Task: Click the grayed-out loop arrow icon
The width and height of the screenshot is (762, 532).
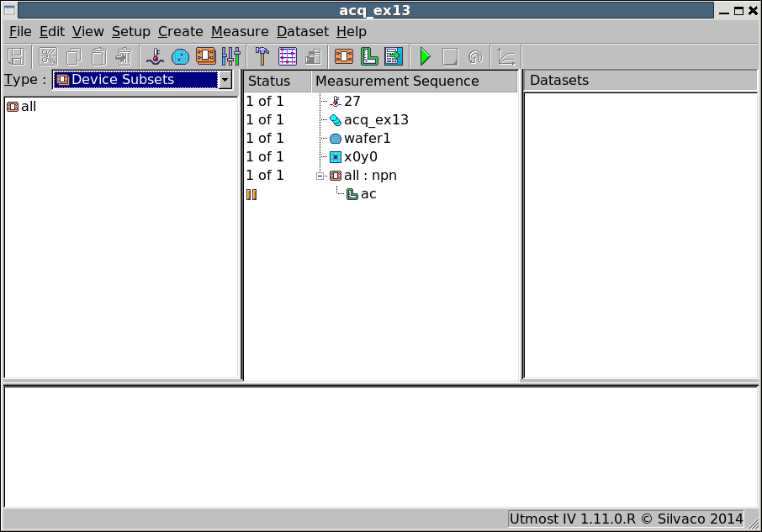Action: pos(475,57)
